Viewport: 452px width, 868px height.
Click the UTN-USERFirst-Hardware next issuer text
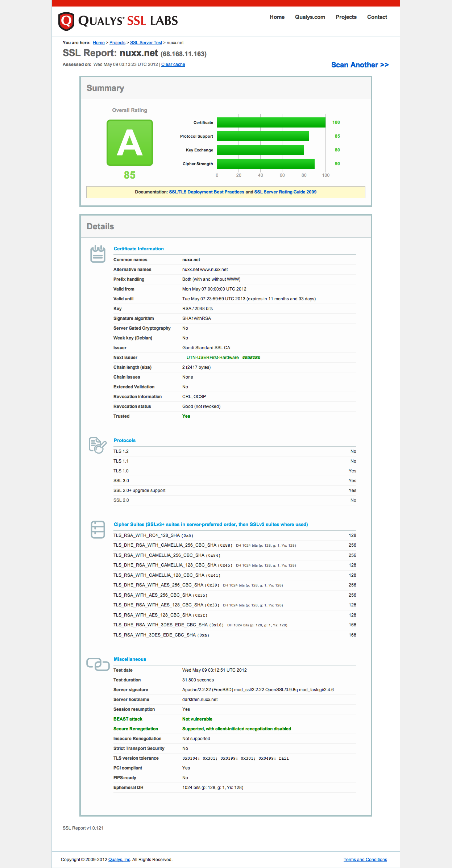213,358
